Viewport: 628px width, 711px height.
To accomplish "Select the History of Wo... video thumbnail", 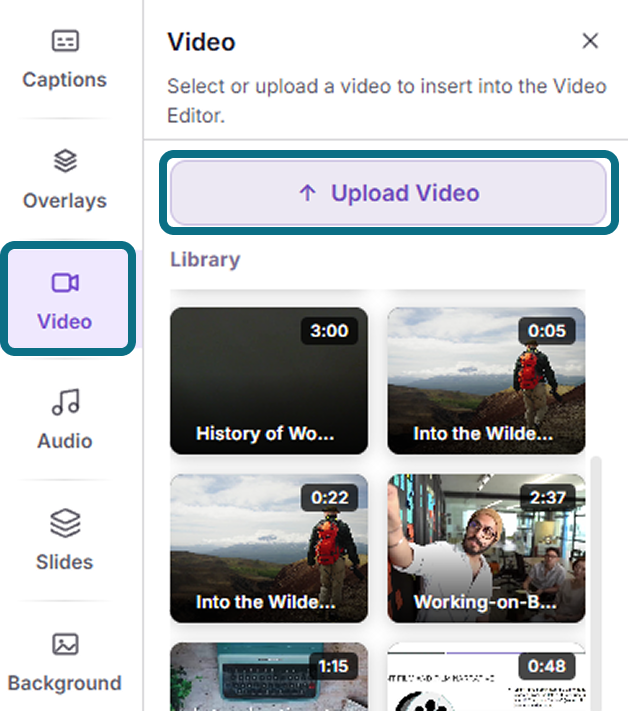I will (269, 381).
